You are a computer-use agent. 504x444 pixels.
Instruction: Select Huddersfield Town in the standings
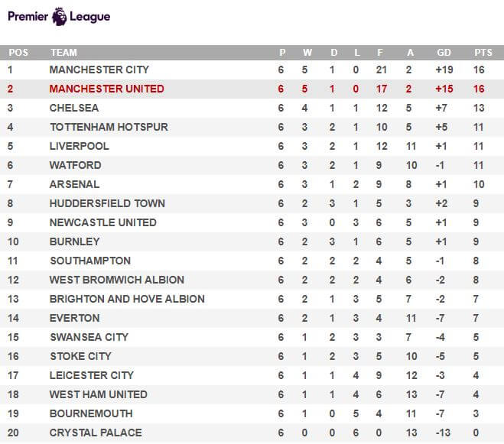point(107,203)
